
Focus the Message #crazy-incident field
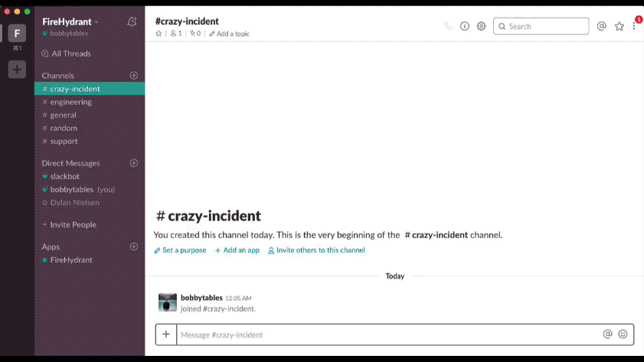(x=388, y=334)
